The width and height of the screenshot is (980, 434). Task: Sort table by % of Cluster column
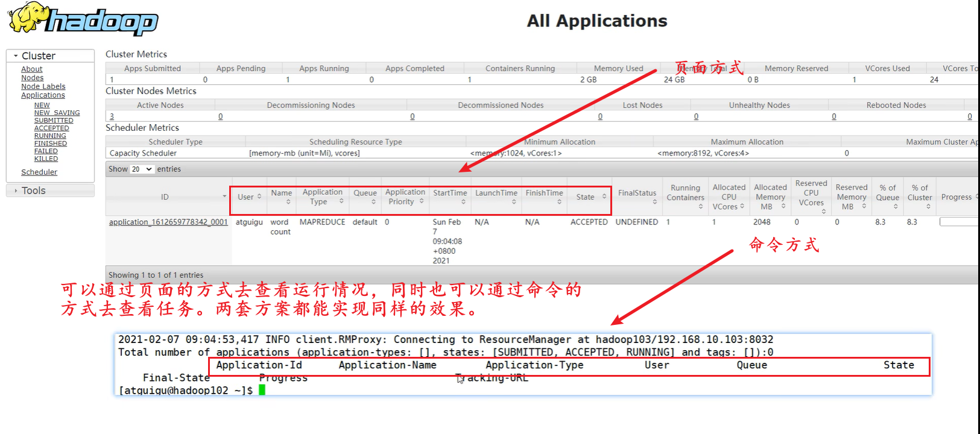pos(920,197)
